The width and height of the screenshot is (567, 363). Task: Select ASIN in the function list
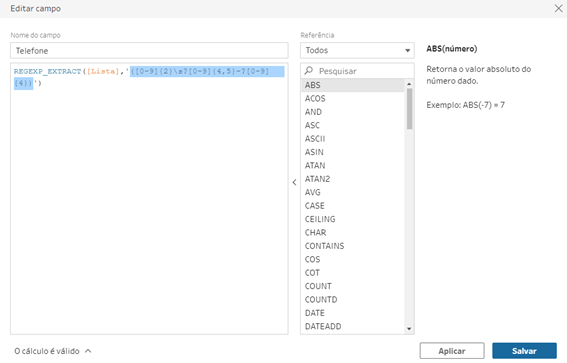coord(353,152)
